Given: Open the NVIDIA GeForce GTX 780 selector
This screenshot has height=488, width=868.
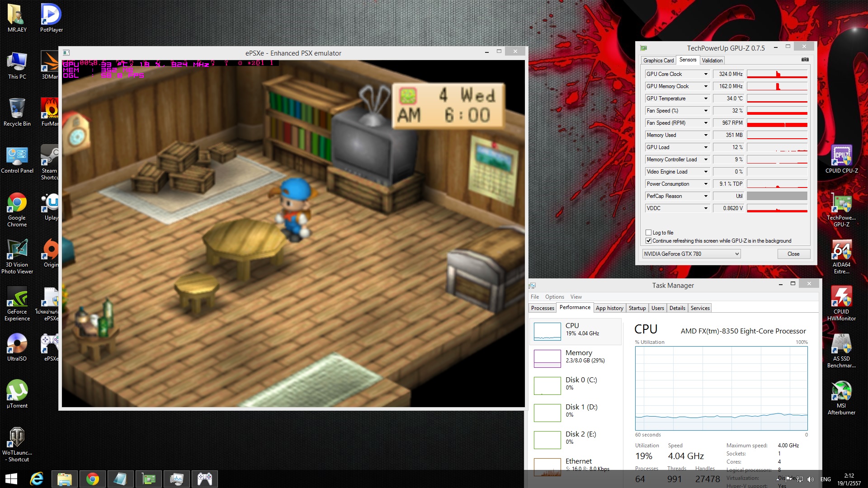Looking at the screenshot, I should 691,254.
